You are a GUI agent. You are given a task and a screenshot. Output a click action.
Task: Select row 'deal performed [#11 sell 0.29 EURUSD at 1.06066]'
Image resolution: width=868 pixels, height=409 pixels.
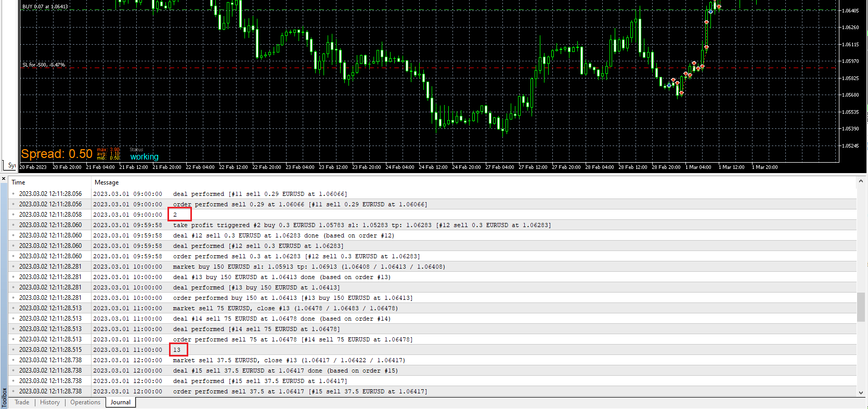(433, 194)
